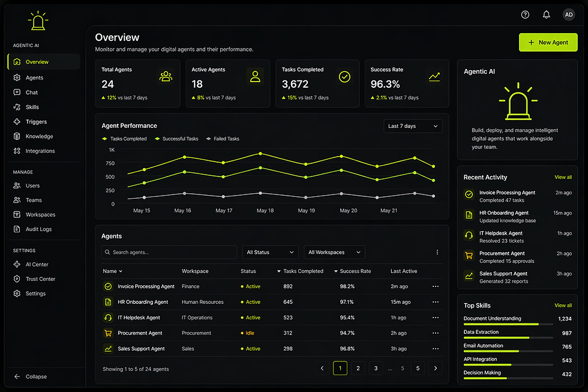
Task: Click the Human Resources workspace cell
Action: click(203, 302)
